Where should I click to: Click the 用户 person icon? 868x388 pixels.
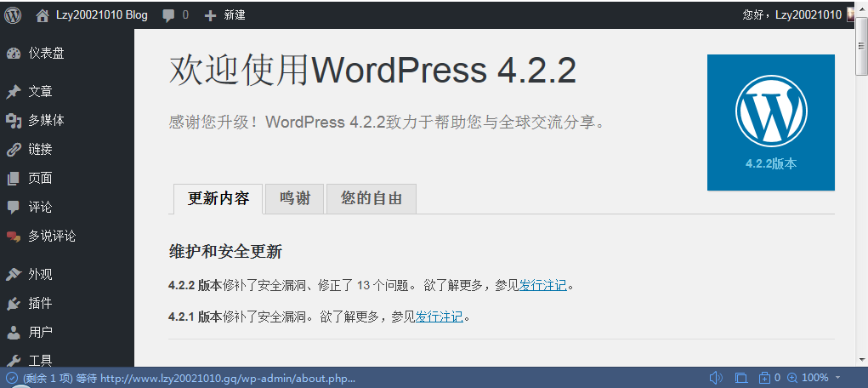click(14, 333)
